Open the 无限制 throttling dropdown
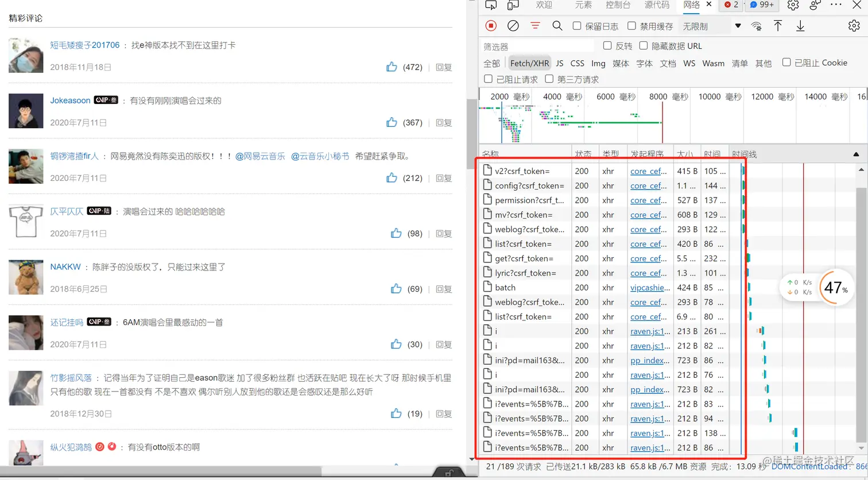 click(712, 26)
